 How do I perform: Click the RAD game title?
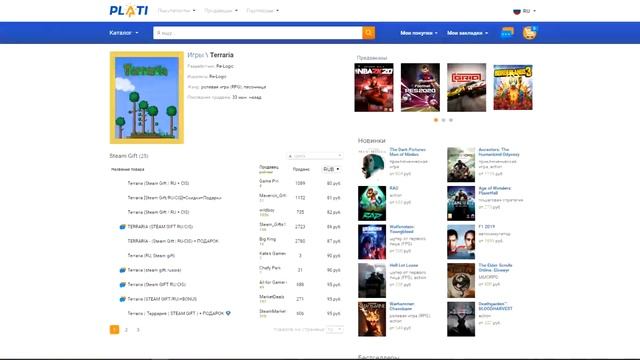tap(394, 188)
